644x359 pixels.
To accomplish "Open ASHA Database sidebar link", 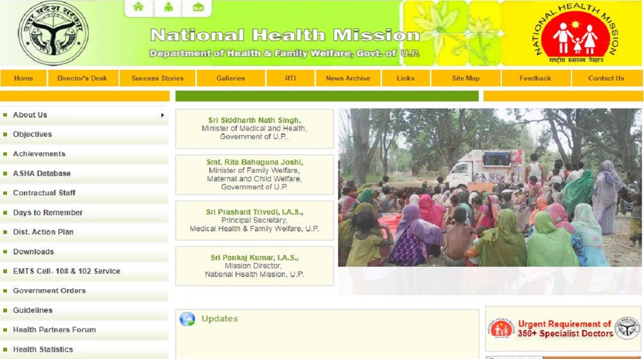I will pyautogui.click(x=84, y=173).
